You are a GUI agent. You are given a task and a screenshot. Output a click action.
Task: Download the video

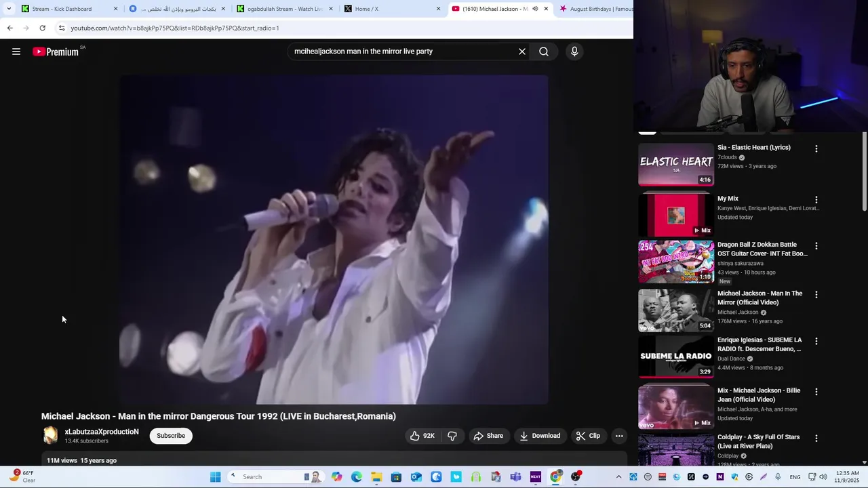[x=540, y=436]
